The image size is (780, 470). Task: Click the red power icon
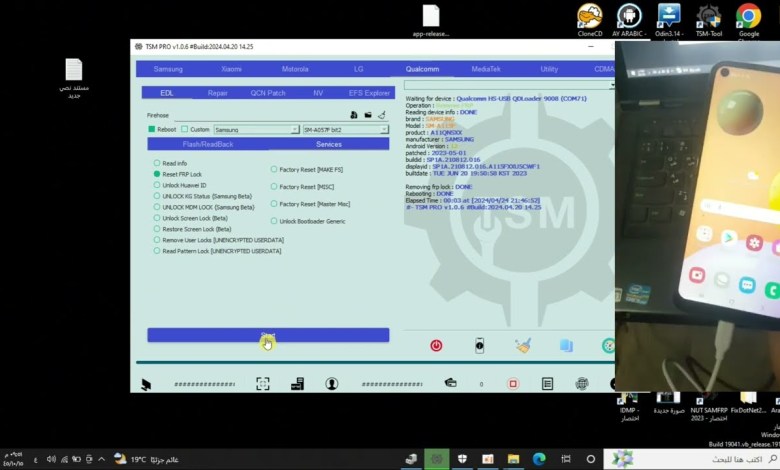click(x=436, y=346)
